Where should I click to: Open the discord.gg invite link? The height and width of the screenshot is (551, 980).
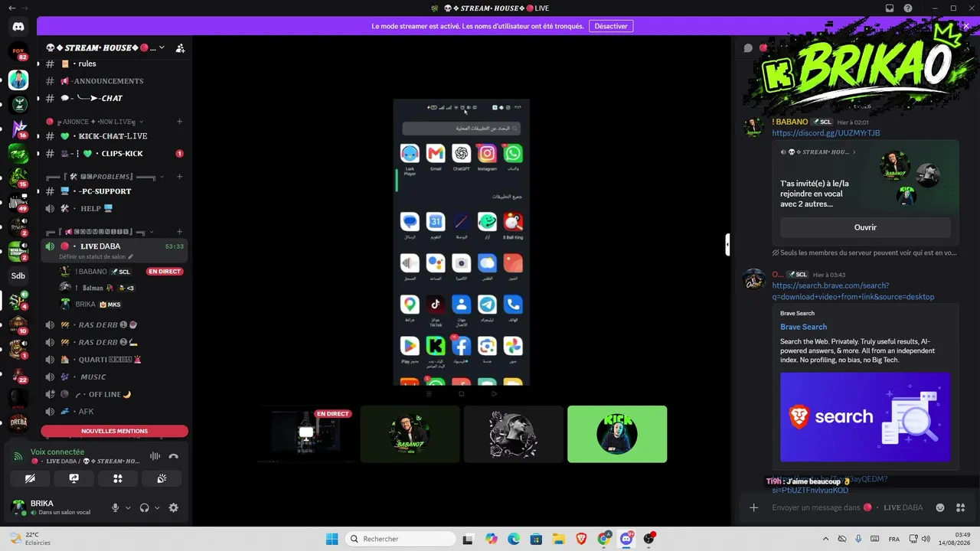coord(825,133)
